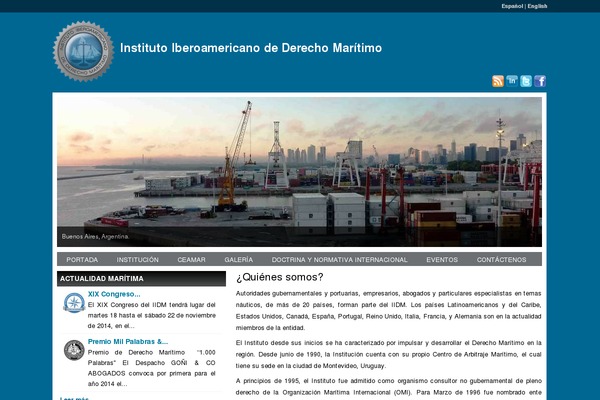The height and width of the screenshot is (400, 600).
Task: Click the ¿Quiénes somos? heading
Action: [279, 277]
